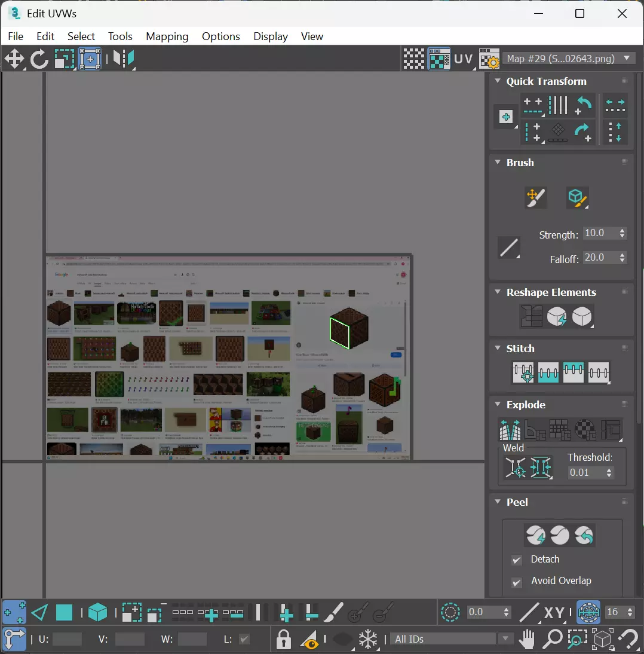Open the All IDs material dropdown

451,639
